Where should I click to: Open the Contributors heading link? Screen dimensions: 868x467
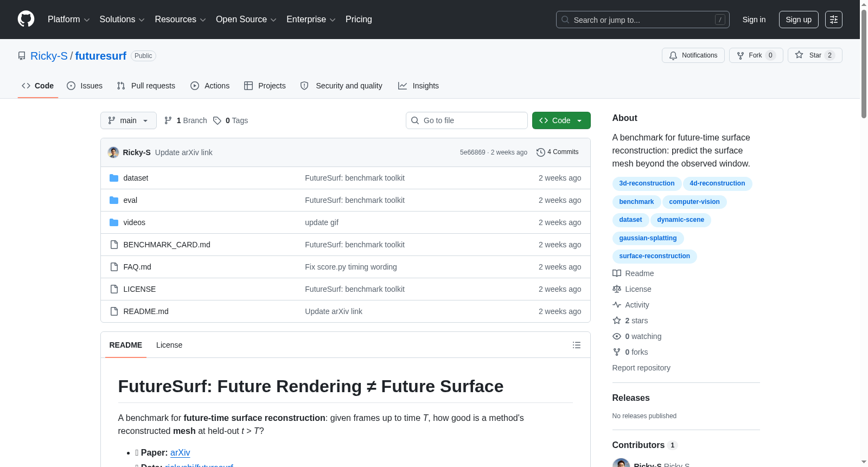(x=645, y=445)
